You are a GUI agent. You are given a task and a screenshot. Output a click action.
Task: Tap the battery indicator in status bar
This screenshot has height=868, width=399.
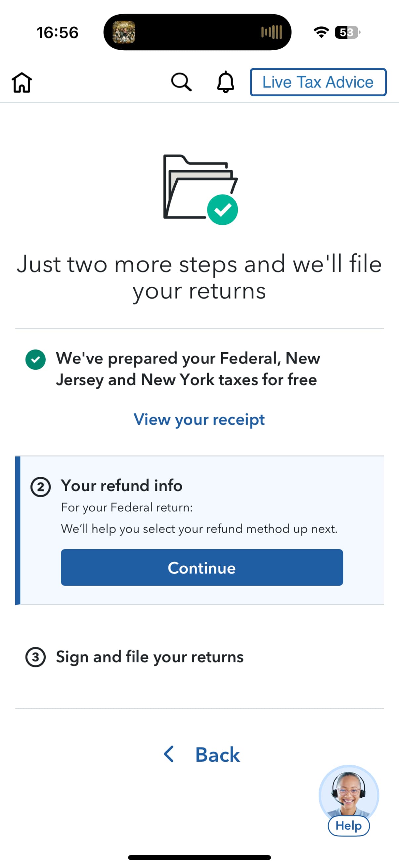point(347,32)
